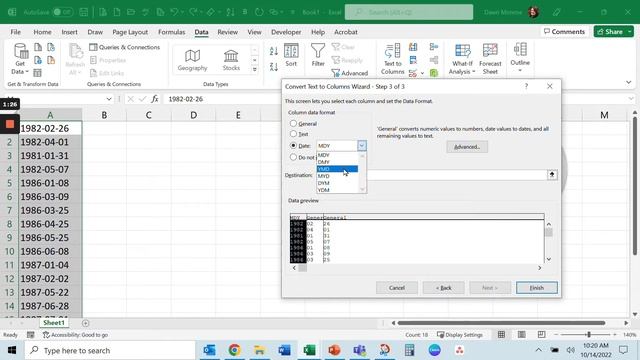Choose MYD from the date list

[338, 176]
